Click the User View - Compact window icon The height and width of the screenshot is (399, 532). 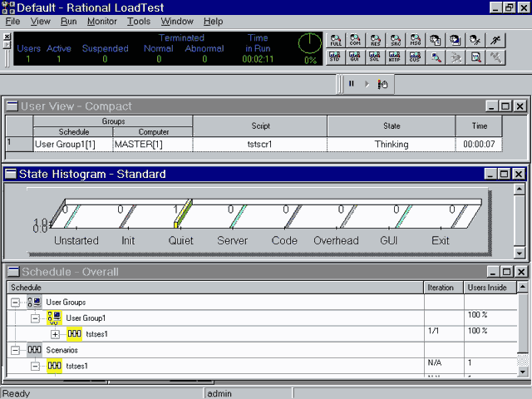point(12,106)
